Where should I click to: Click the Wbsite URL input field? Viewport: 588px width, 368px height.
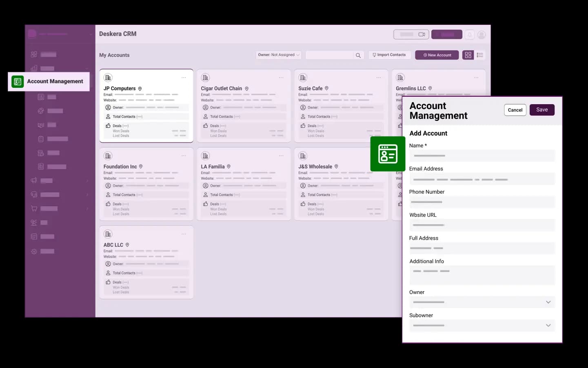(x=482, y=225)
